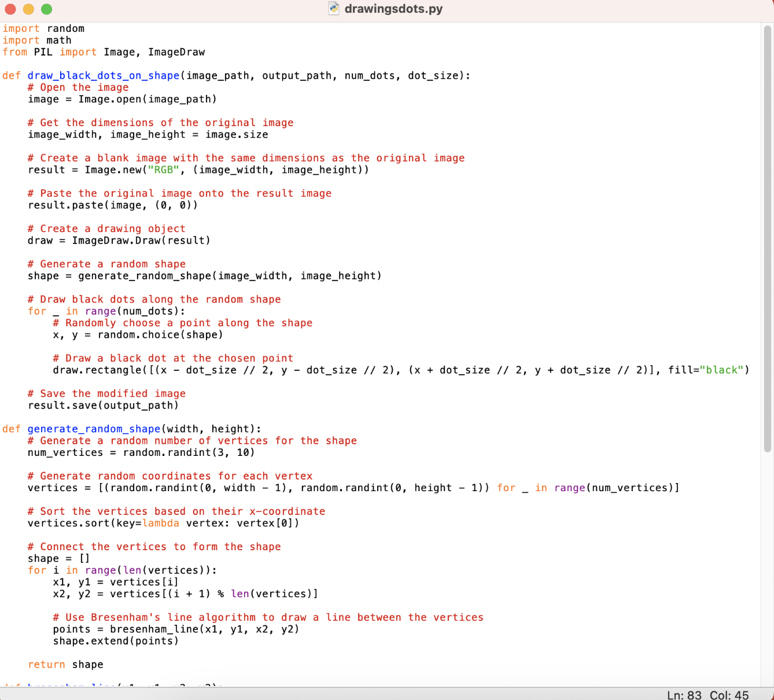Click the draw.rectangle call line

click(x=401, y=370)
